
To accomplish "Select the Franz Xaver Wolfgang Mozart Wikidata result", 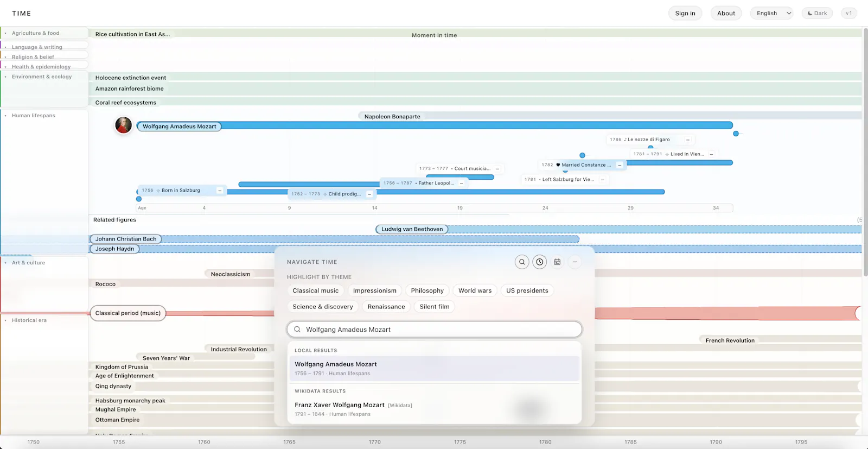I will click(x=435, y=409).
